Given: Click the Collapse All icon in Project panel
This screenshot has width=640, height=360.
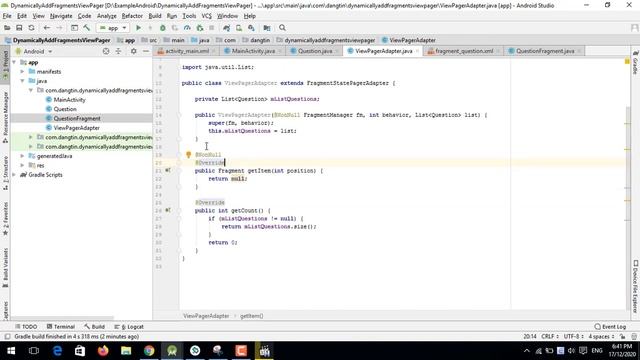Looking at the screenshot, I should point(118,51).
